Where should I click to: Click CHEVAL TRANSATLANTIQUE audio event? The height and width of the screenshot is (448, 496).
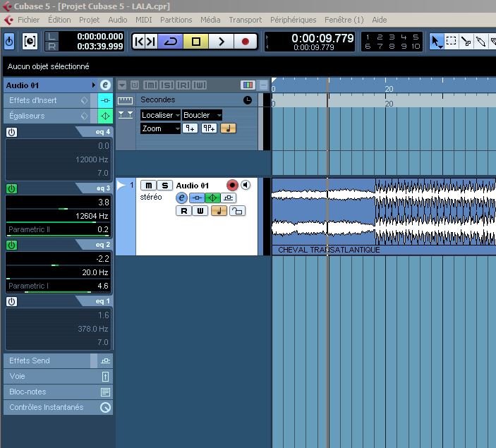coord(384,217)
